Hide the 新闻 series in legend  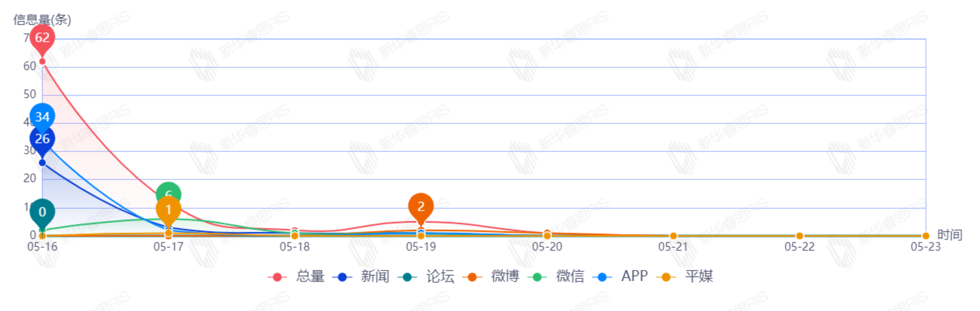[361, 277]
